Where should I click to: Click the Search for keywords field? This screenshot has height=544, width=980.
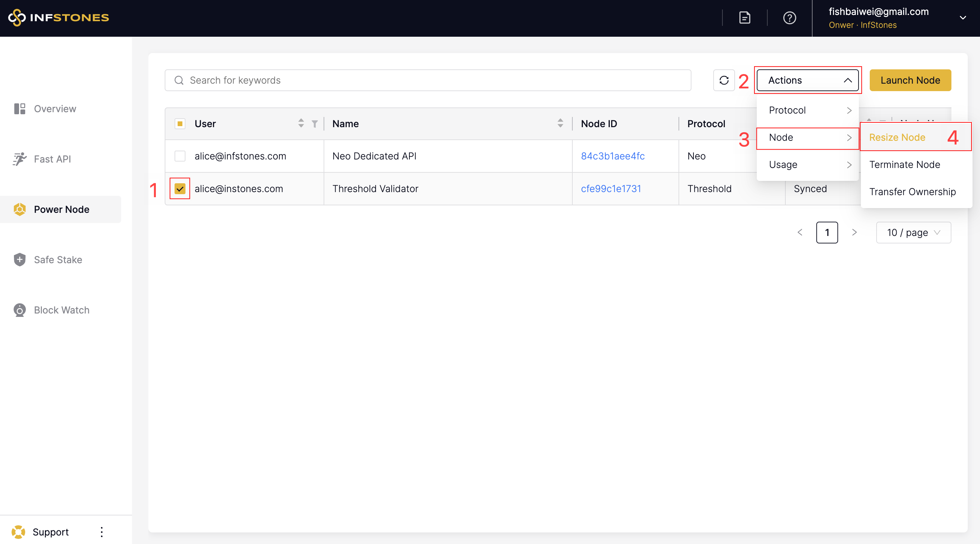[x=428, y=80]
